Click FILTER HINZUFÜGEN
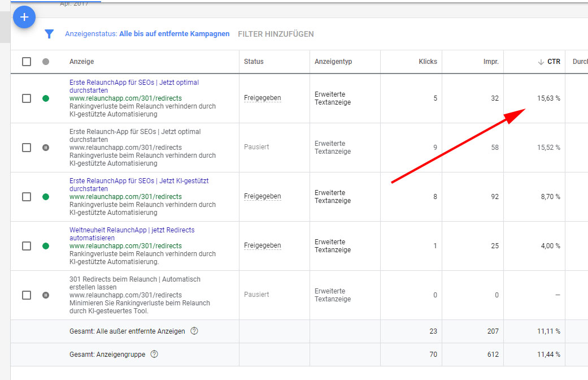The height and width of the screenshot is (380, 588). pyautogui.click(x=276, y=34)
